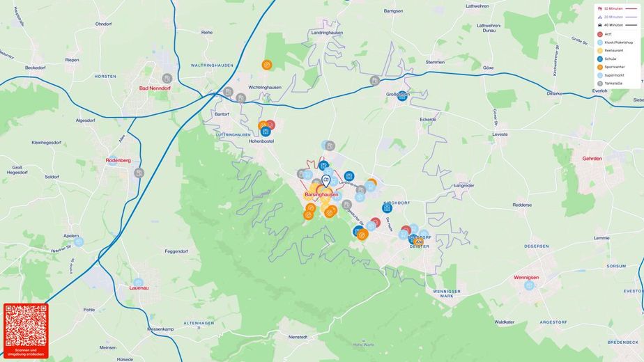Toggle the 40 Minuten driving isochrone legend
The width and height of the screenshot is (644, 362).
pos(617,25)
